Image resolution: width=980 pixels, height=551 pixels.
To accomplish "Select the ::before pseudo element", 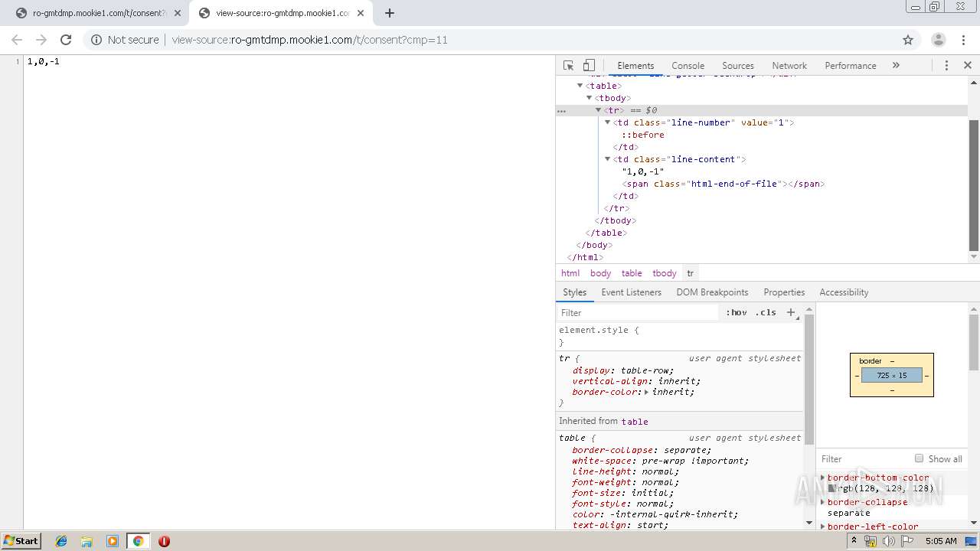I will [x=643, y=135].
